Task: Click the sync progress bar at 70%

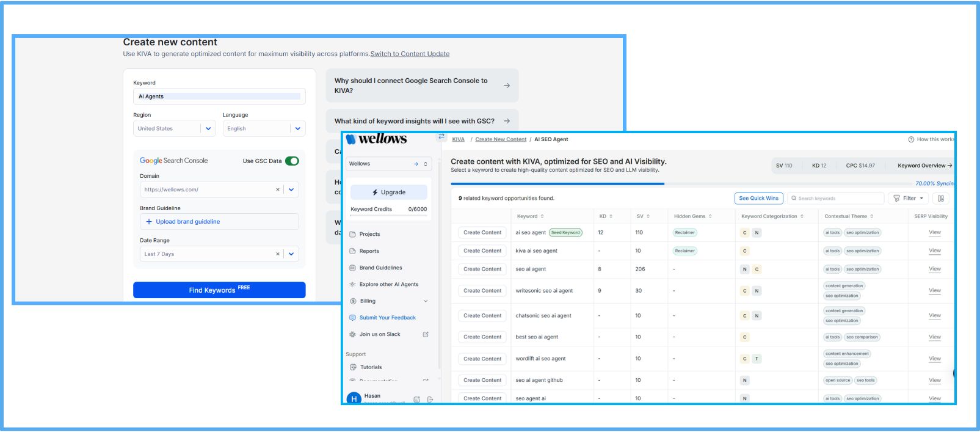Action: tap(680, 183)
